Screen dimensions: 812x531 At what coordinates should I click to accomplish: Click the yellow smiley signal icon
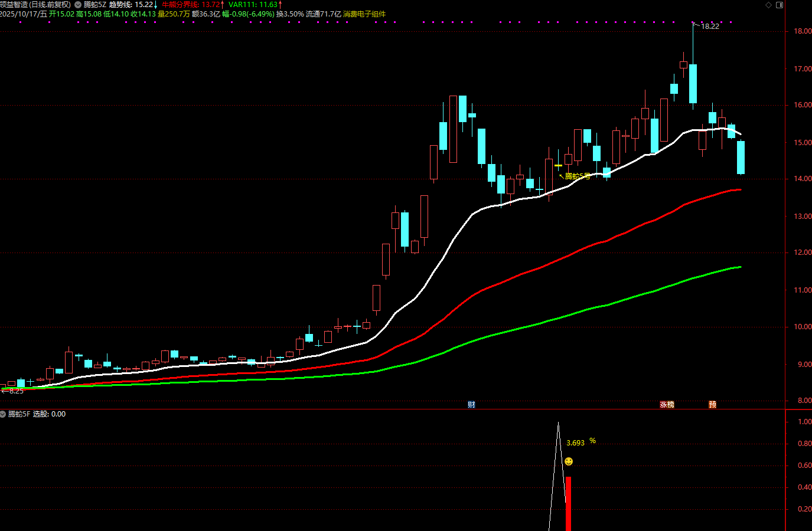point(569,461)
